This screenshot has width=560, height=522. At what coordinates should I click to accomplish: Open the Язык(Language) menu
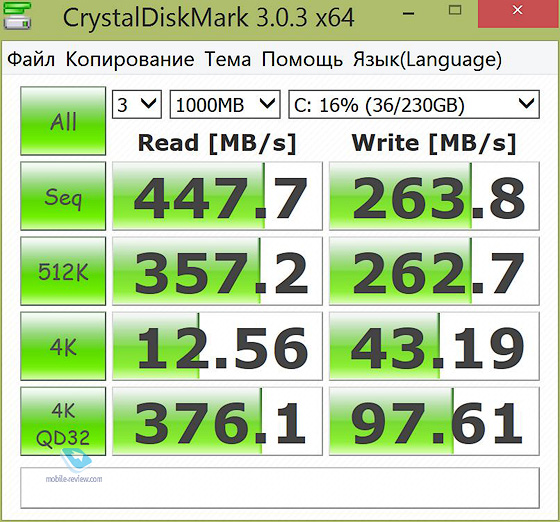click(428, 60)
